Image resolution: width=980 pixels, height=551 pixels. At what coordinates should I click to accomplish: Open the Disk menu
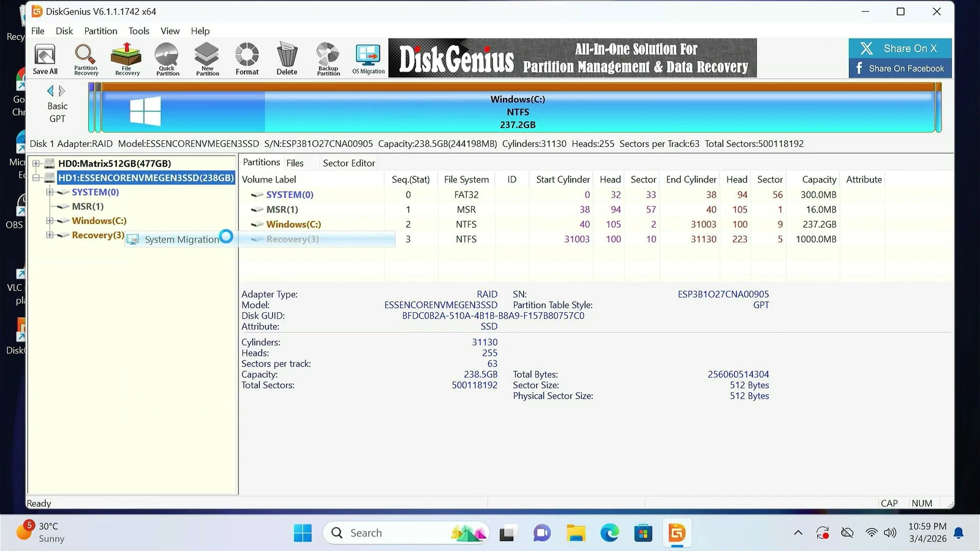pyautogui.click(x=64, y=31)
